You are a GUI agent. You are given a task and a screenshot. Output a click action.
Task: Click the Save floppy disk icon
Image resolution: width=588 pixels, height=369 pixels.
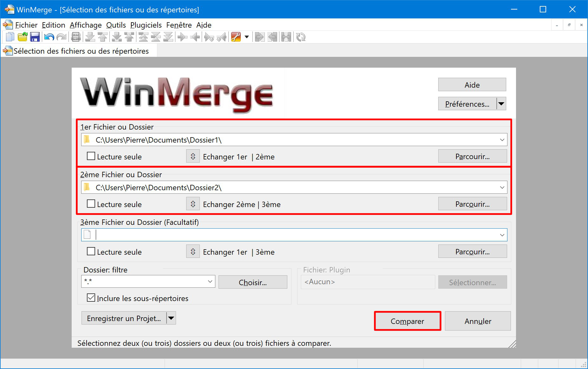coord(35,37)
